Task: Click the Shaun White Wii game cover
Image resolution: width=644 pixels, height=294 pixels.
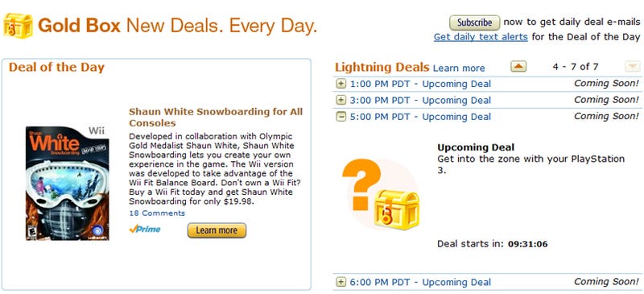Action: pyautogui.click(x=68, y=184)
